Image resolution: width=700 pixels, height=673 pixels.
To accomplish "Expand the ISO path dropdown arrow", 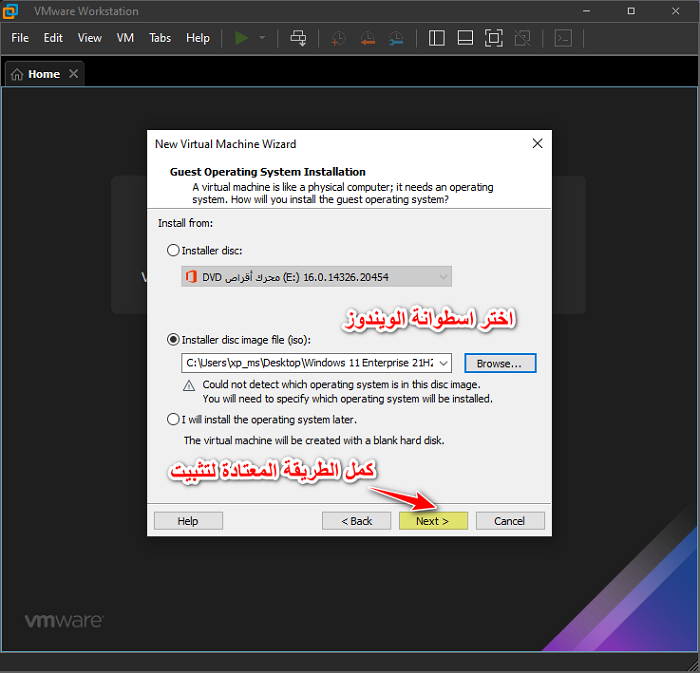I will pos(443,363).
